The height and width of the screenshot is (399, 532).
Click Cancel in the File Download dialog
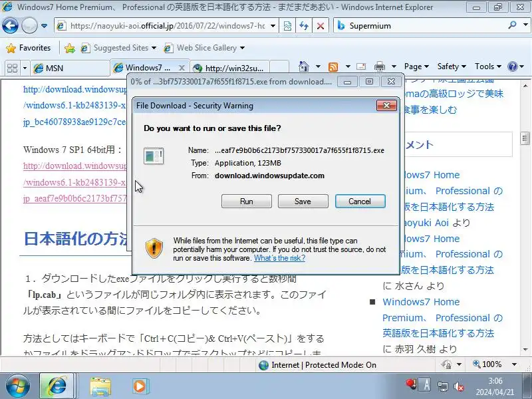pos(360,201)
